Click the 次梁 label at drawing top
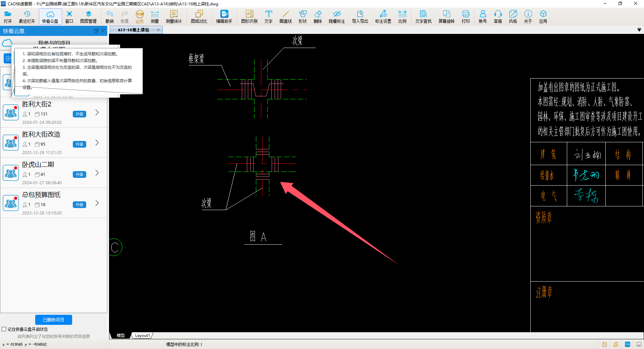644x349 pixels. click(x=298, y=41)
